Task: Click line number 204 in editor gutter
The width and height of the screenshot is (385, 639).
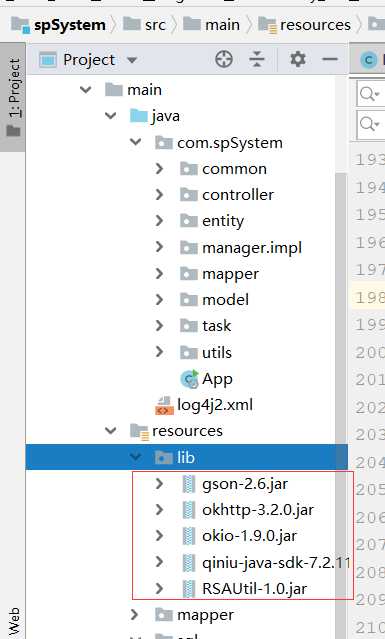Action: [370, 462]
